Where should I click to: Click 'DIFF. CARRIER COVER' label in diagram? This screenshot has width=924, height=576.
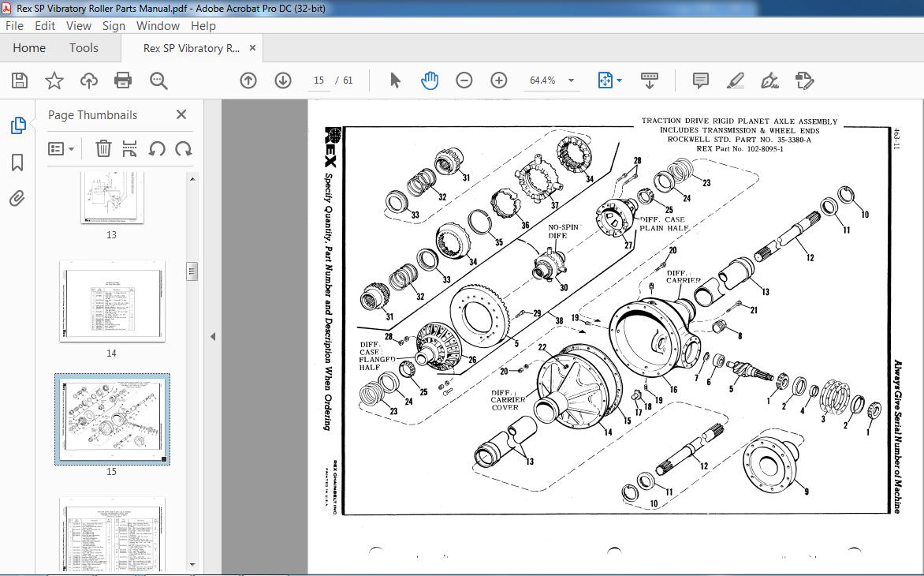tap(508, 400)
